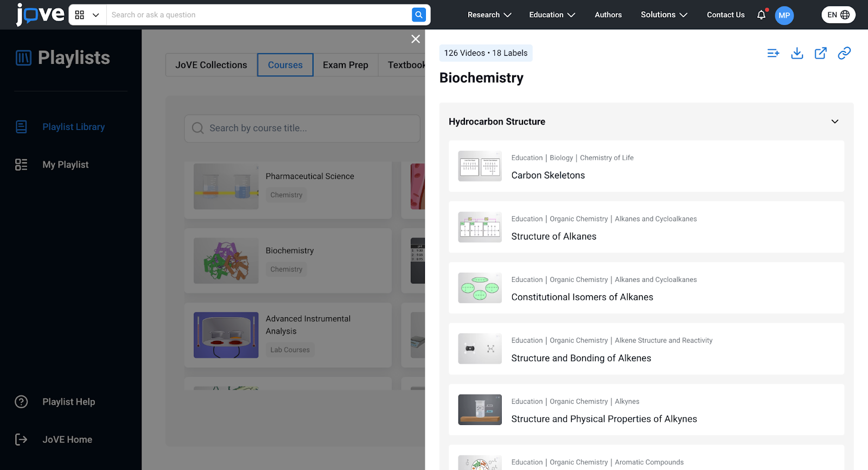868x470 pixels.
Task: Select the Courses tab
Action: [285, 65]
